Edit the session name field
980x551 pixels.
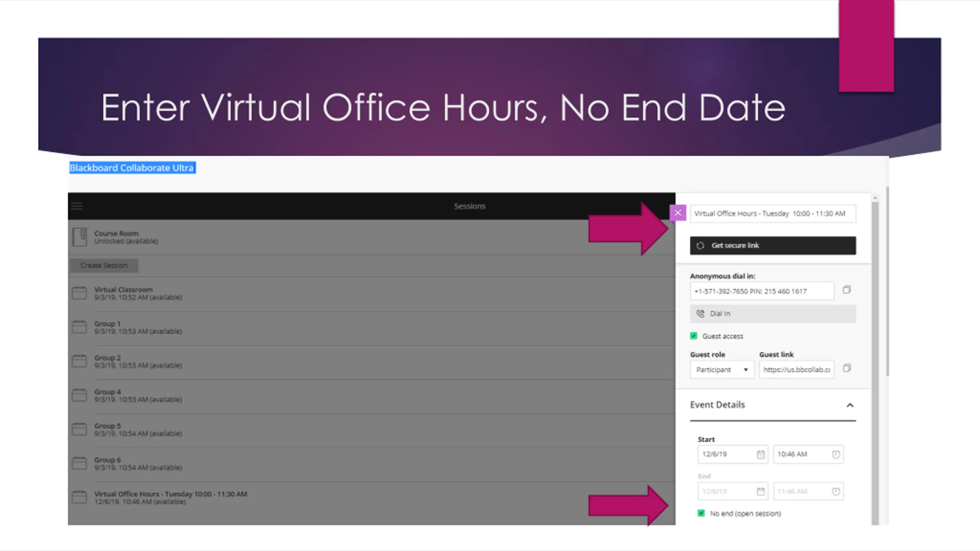pyautogui.click(x=773, y=214)
